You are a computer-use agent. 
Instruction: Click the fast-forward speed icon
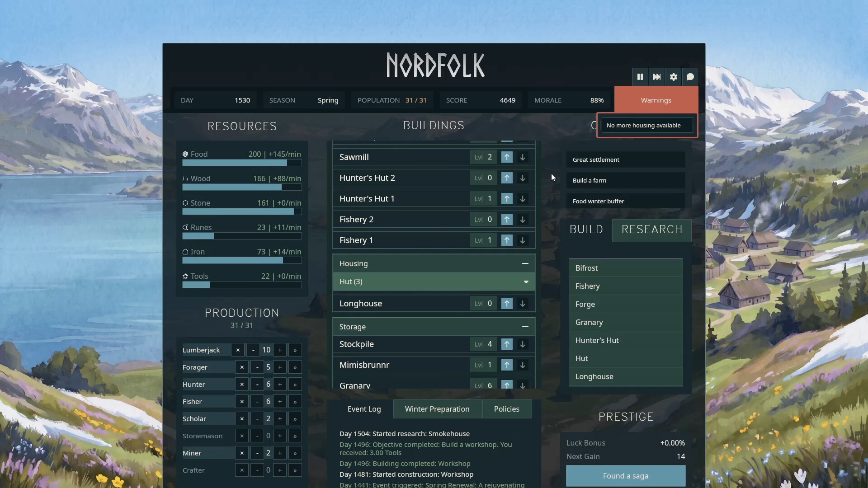tap(657, 77)
